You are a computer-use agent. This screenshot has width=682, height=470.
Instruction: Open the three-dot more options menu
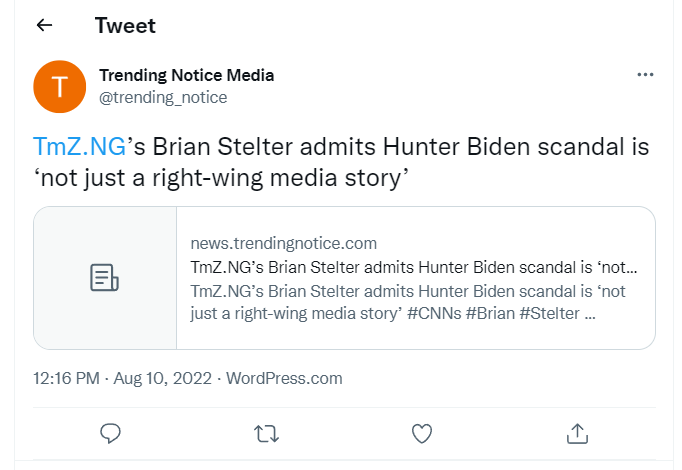(x=645, y=75)
